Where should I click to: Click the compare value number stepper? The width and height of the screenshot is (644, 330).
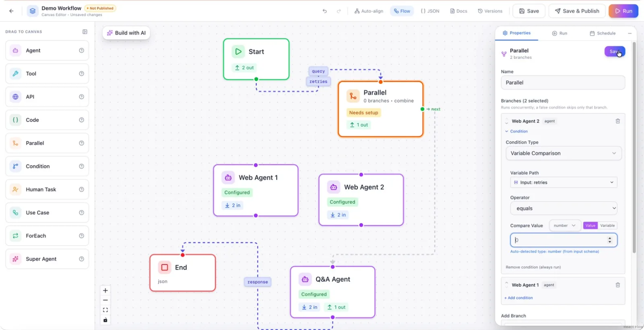pyautogui.click(x=610, y=240)
